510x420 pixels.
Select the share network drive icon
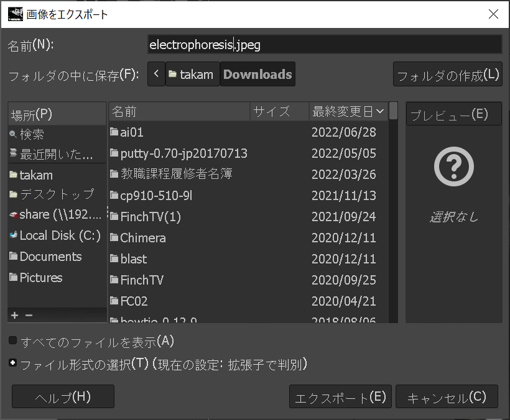[x=14, y=214]
